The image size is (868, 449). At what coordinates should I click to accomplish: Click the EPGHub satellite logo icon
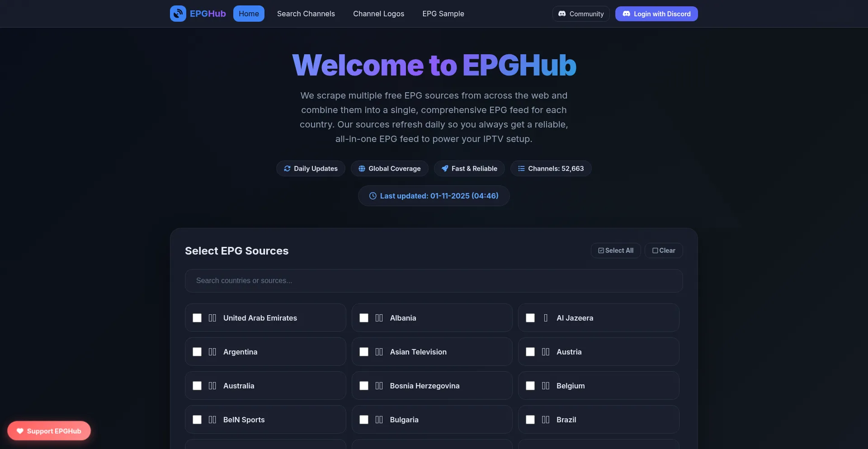[178, 14]
